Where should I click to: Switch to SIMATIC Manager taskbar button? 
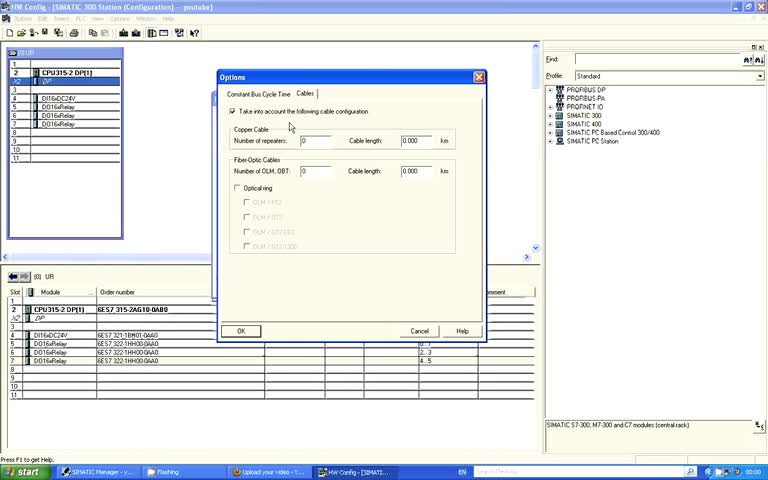point(98,472)
